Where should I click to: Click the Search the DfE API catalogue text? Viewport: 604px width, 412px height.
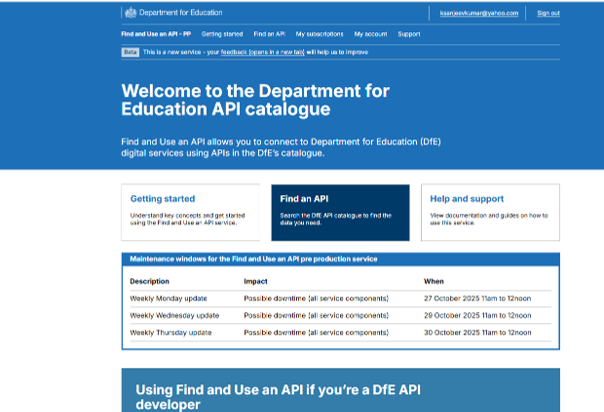(x=336, y=219)
